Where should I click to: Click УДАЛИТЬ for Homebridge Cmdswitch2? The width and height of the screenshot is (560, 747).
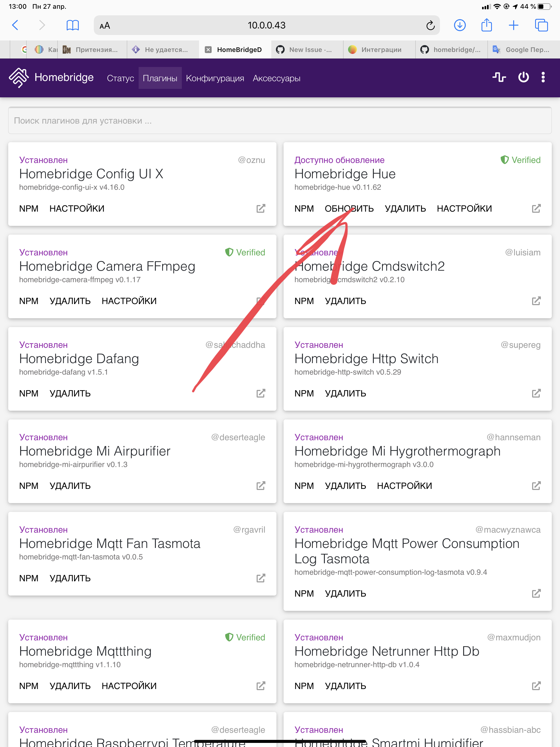pos(345,301)
